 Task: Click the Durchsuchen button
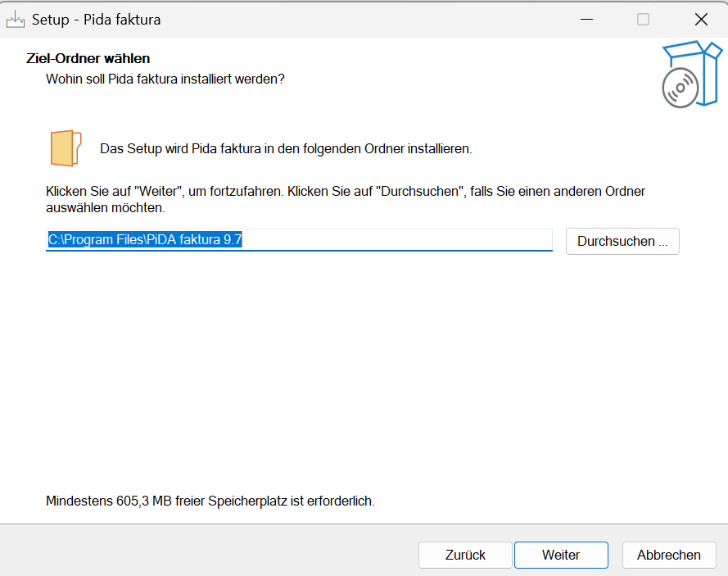pyautogui.click(x=622, y=241)
